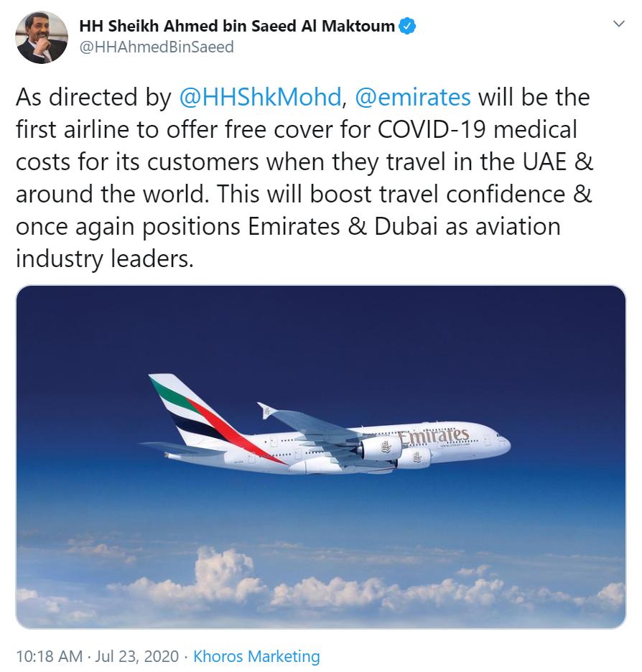Expand the tweet options chevron menu
The width and height of the screenshot is (642, 672).
(619, 24)
